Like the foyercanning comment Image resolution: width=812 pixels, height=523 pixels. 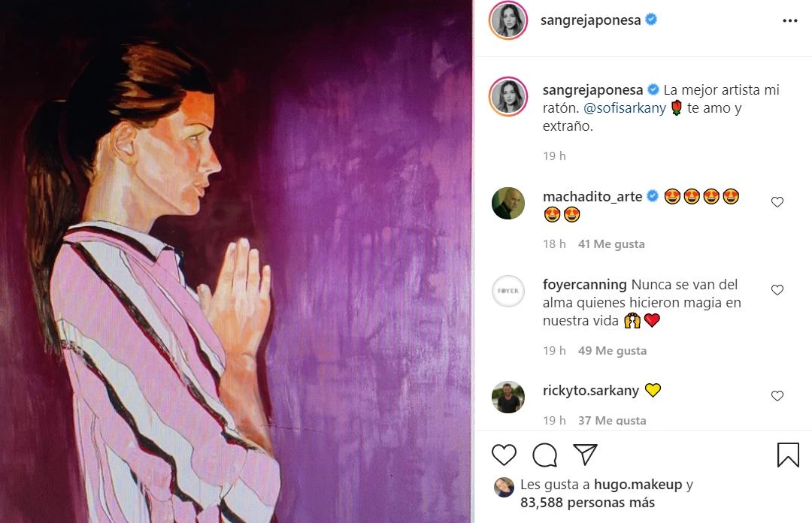pos(777,290)
